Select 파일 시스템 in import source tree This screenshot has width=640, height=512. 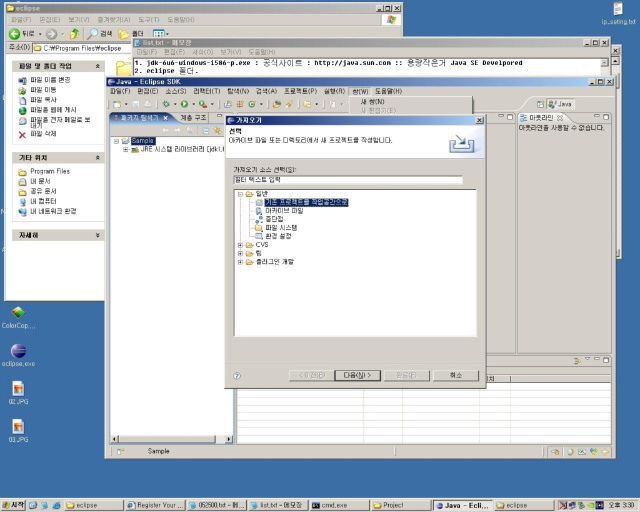[281, 228]
